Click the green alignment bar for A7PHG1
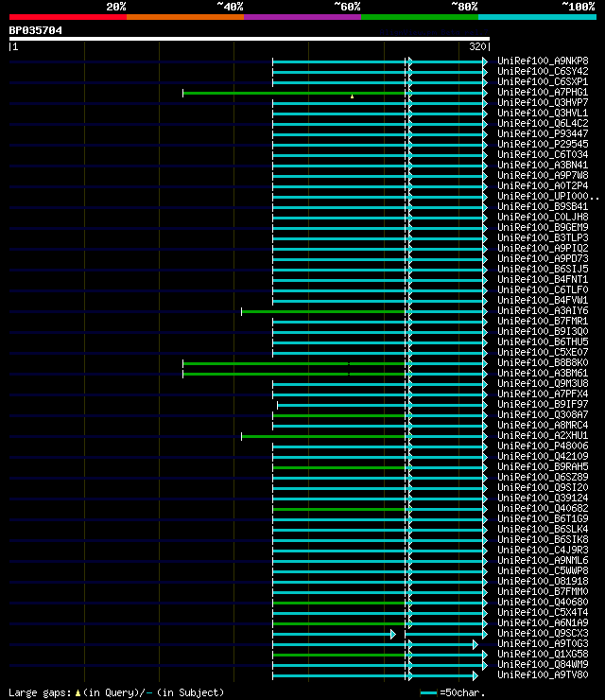 (295, 94)
